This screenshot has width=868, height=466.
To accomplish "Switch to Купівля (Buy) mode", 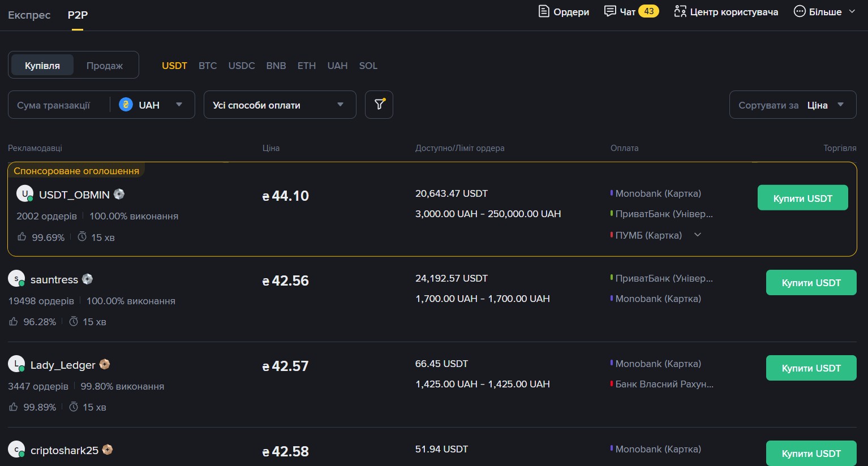I will 42,65.
